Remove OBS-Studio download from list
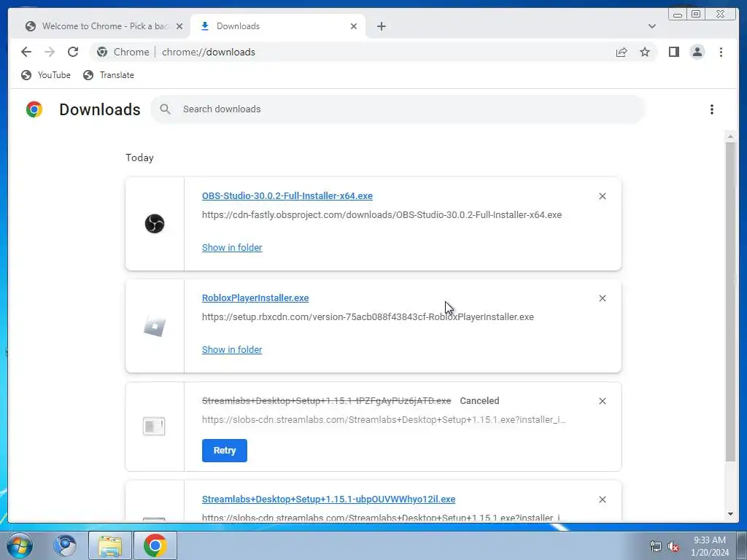747x560 pixels. [x=602, y=196]
